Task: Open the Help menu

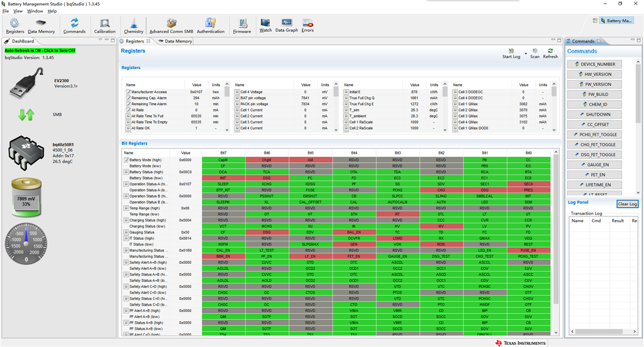Action: coord(52,11)
